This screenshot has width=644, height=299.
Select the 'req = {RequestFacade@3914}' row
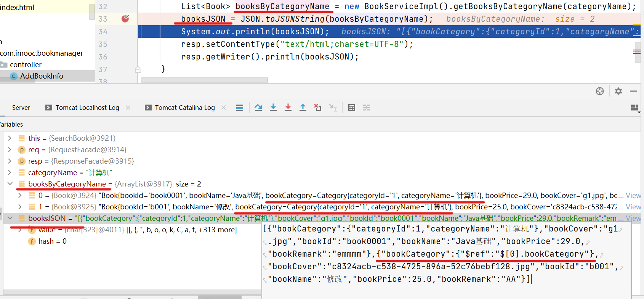[322, 149]
